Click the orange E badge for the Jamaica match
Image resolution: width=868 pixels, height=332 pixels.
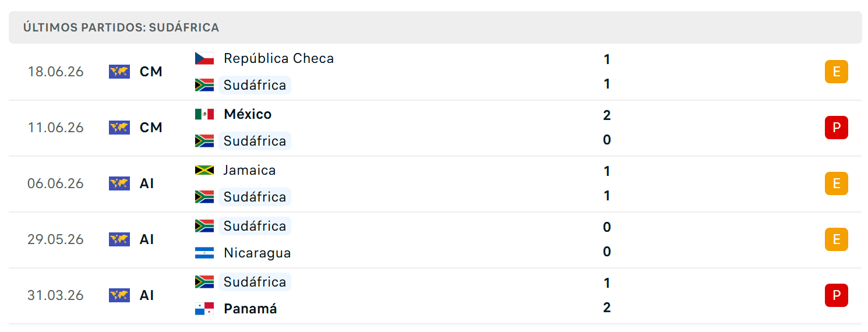pyautogui.click(x=837, y=183)
